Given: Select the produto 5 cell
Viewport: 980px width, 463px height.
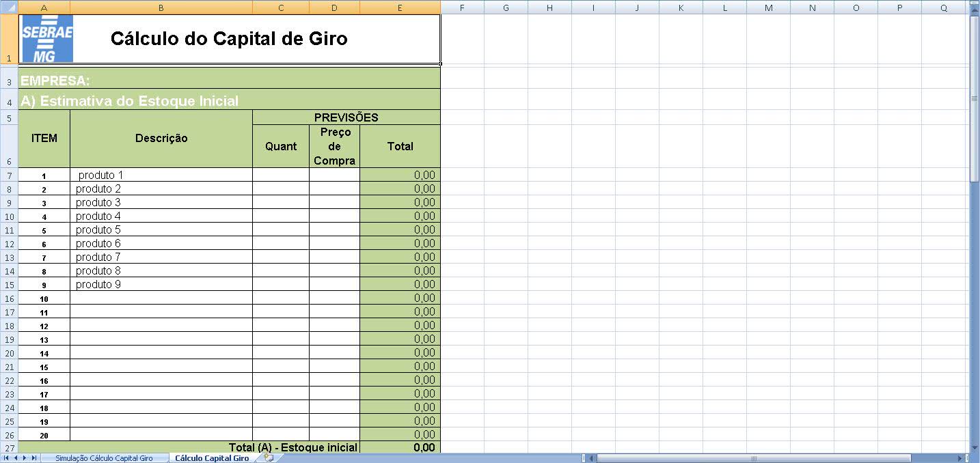Looking at the screenshot, I should pos(161,229).
